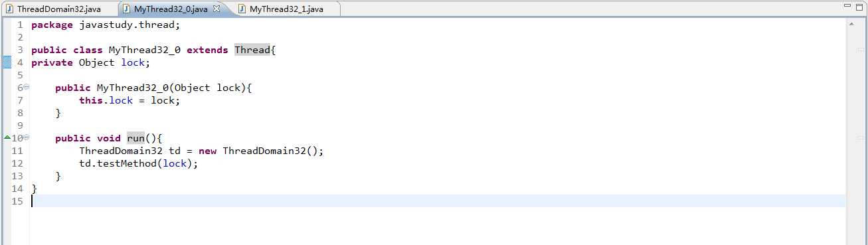Click the Java file icon on ThreadDomain32.java tab

tap(9, 9)
